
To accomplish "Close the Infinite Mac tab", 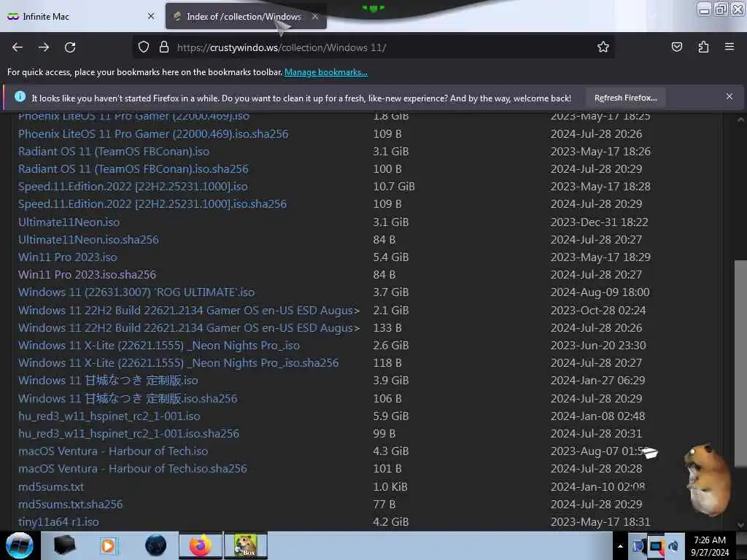I will 151,16.
